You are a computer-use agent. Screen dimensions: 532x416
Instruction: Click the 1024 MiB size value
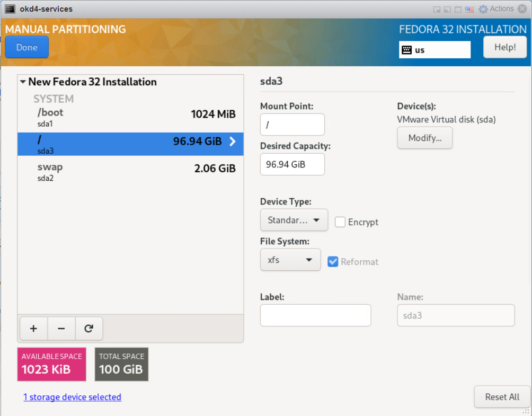coord(213,114)
